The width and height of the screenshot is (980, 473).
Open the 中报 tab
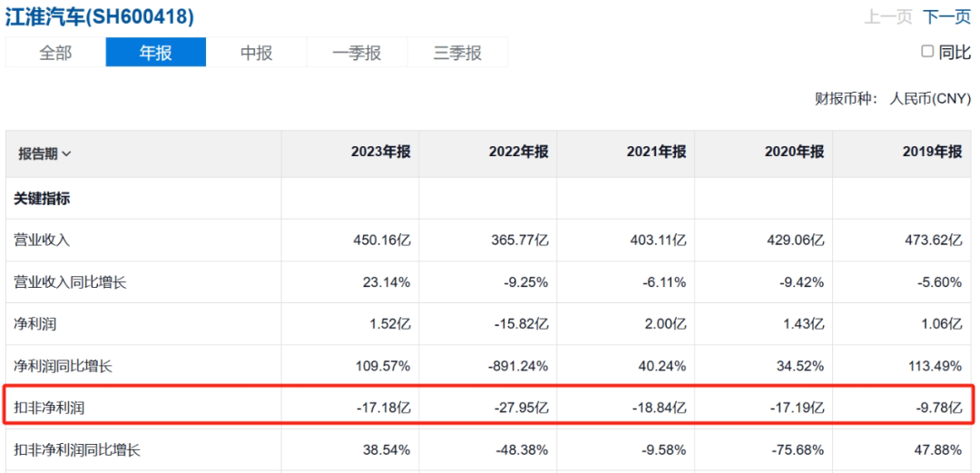click(x=256, y=53)
